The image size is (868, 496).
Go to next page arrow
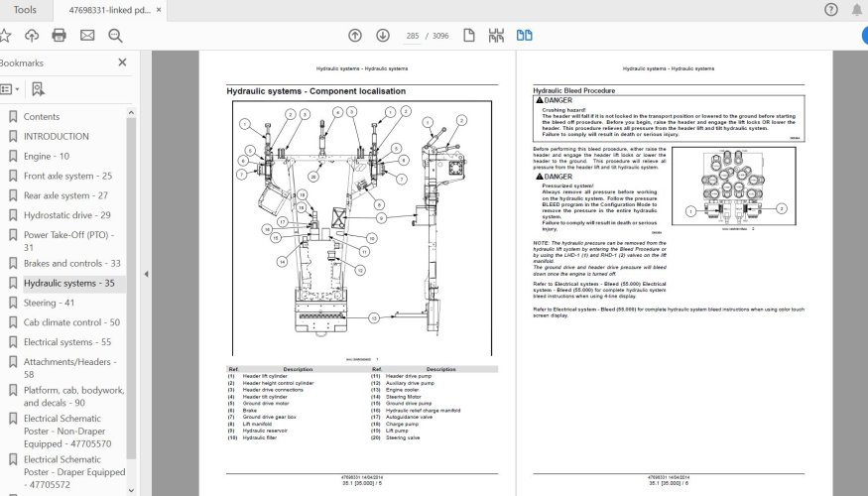[x=383, y=36]
